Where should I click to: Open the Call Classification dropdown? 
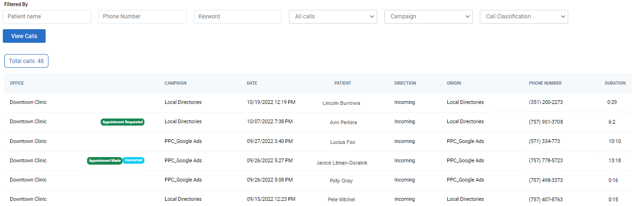coord(524,16)
